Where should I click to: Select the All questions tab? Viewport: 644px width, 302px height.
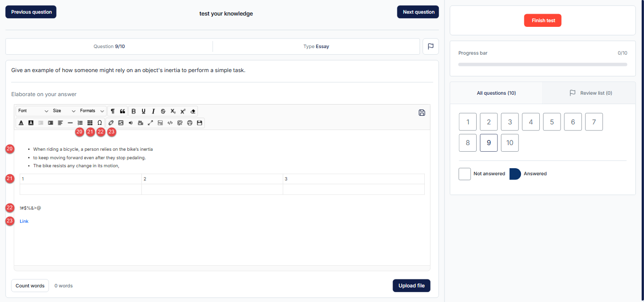(496, 93)
